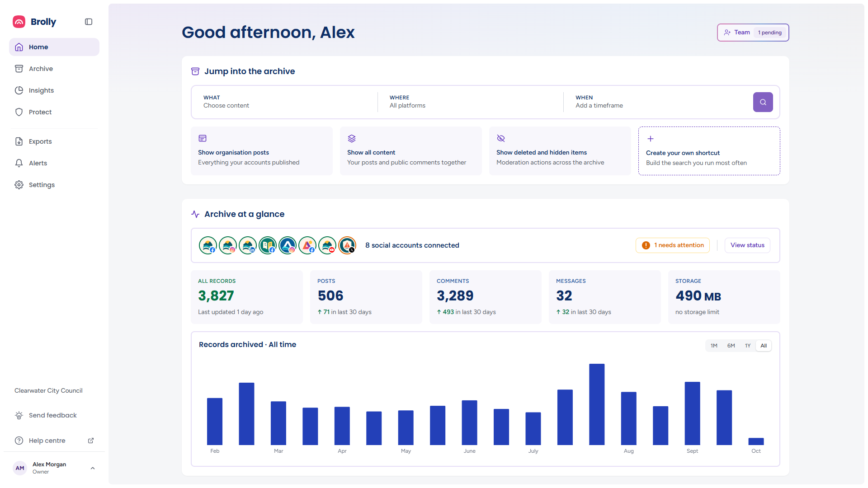This screenshot has height=488, width=868.
Task: Open the Help centre external link icon
Action: pos(91,441)
